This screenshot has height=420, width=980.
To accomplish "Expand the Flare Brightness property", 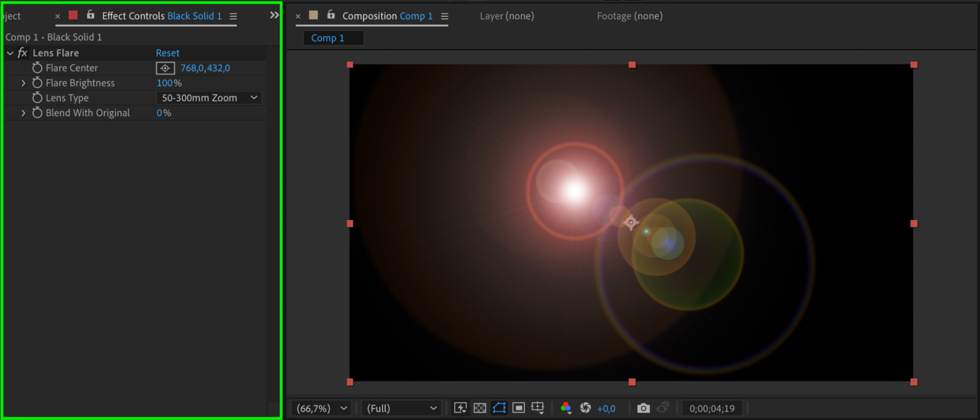I will pos(23,83).
